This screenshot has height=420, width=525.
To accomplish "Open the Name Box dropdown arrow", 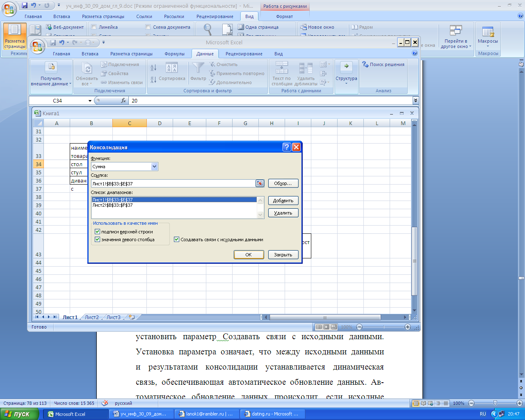I will pos(90,100).
